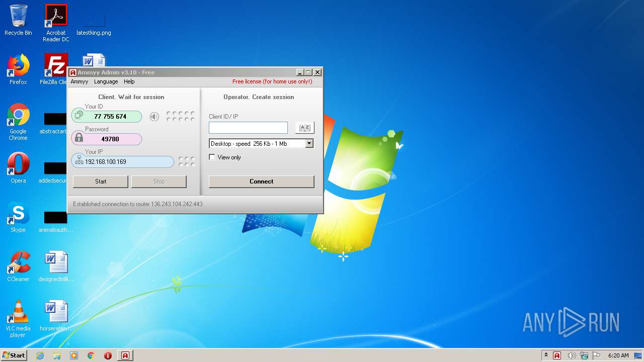Click the Show desktop button
This screenshot has width=644, height=362.
pyautogui.click(x=638, y=355)
